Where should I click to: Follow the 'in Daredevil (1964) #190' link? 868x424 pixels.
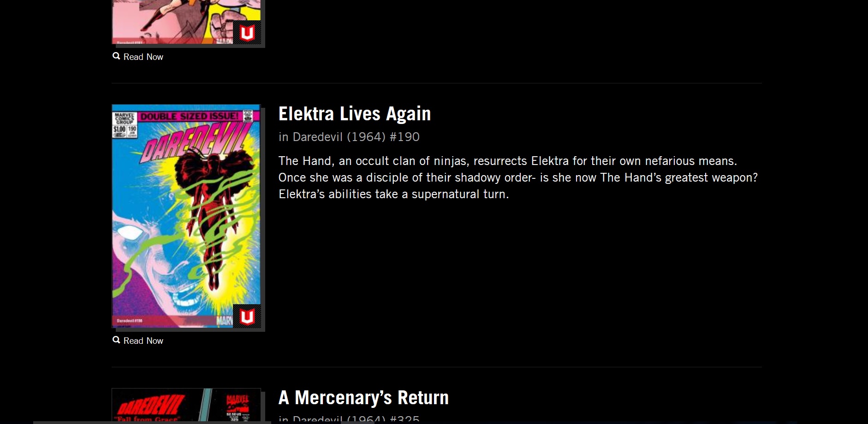[x=349, y=137]
